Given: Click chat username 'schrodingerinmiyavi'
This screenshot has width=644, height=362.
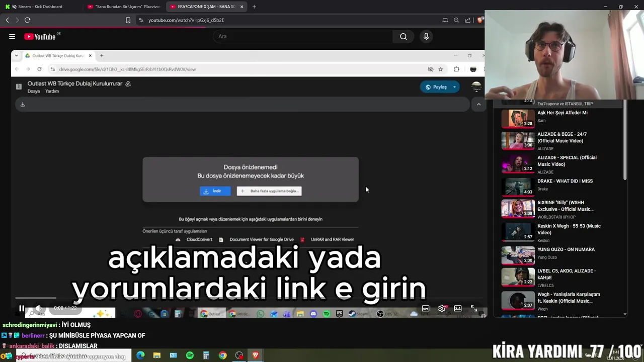Looking at the screenshot, I should click(x=30, y=325).
